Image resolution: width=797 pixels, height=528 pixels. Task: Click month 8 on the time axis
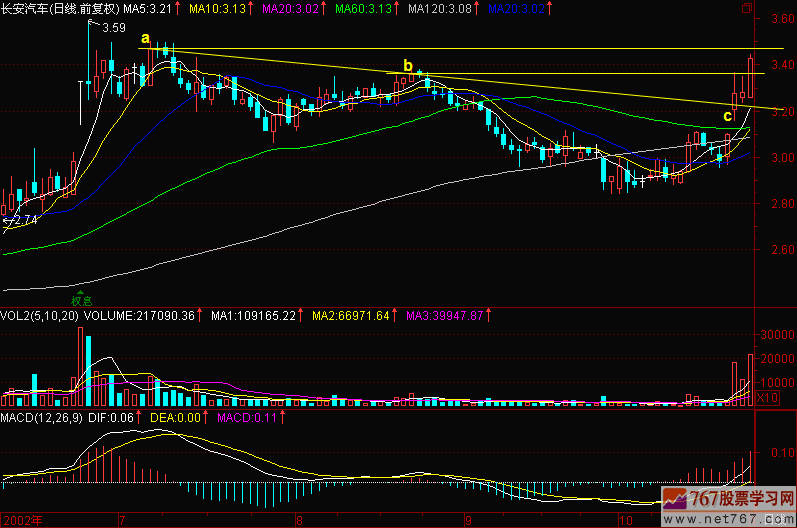click(298, 521)
